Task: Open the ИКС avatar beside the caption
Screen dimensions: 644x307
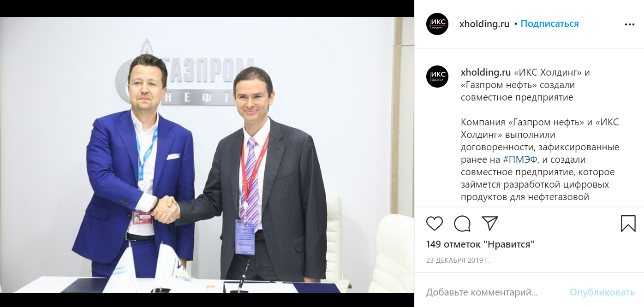Action: (437, 77)
